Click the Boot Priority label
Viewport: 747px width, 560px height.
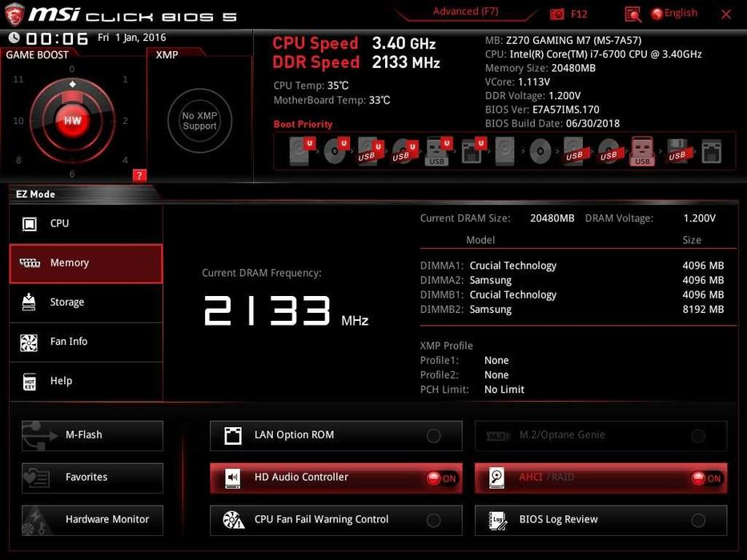[303, 124]
